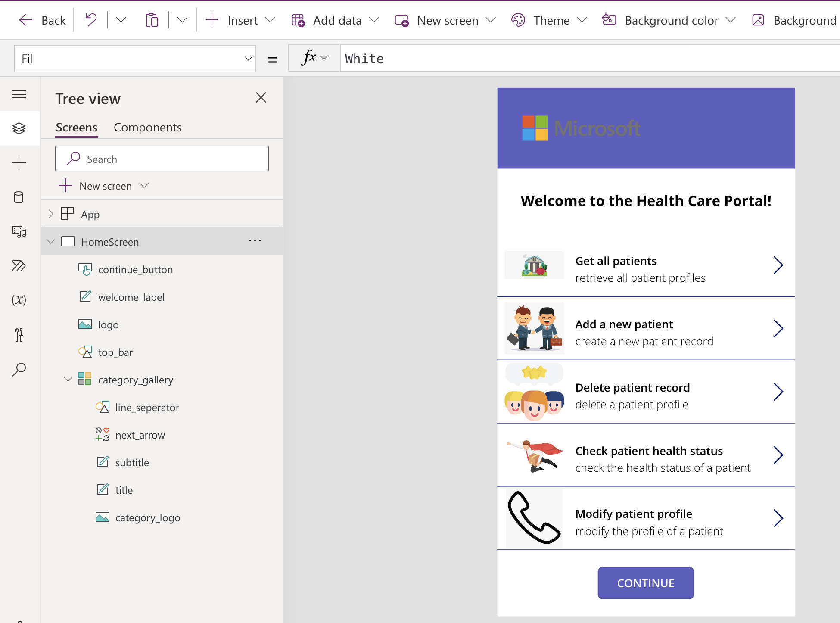This screenshot has height=623, width=840.
Task: Open the Media icon in left rail
Action: pos(19,232)
